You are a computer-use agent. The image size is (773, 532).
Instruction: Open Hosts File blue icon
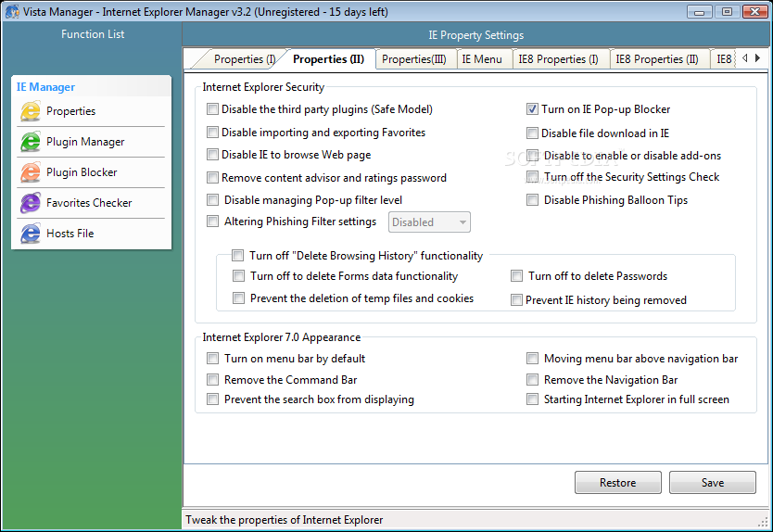(30, 234)
